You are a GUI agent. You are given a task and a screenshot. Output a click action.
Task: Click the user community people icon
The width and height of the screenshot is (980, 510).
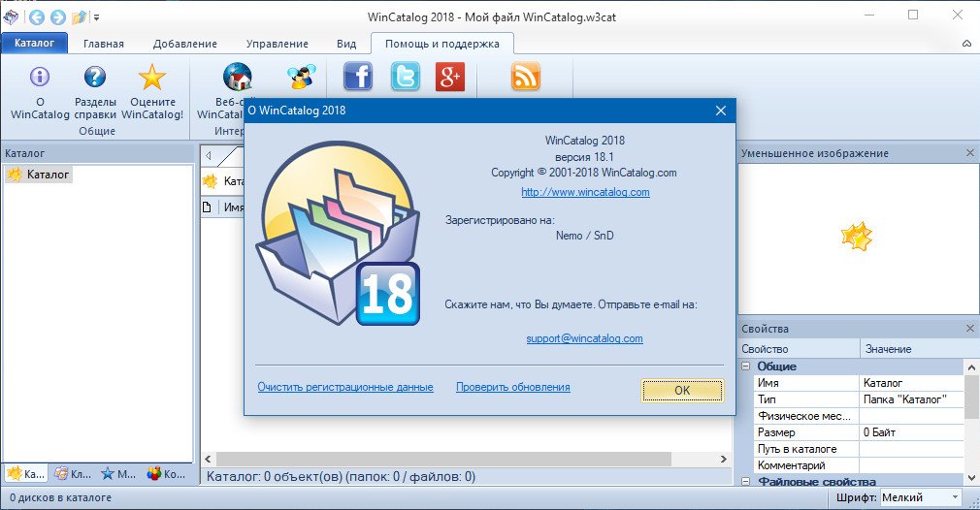[301, 77]
